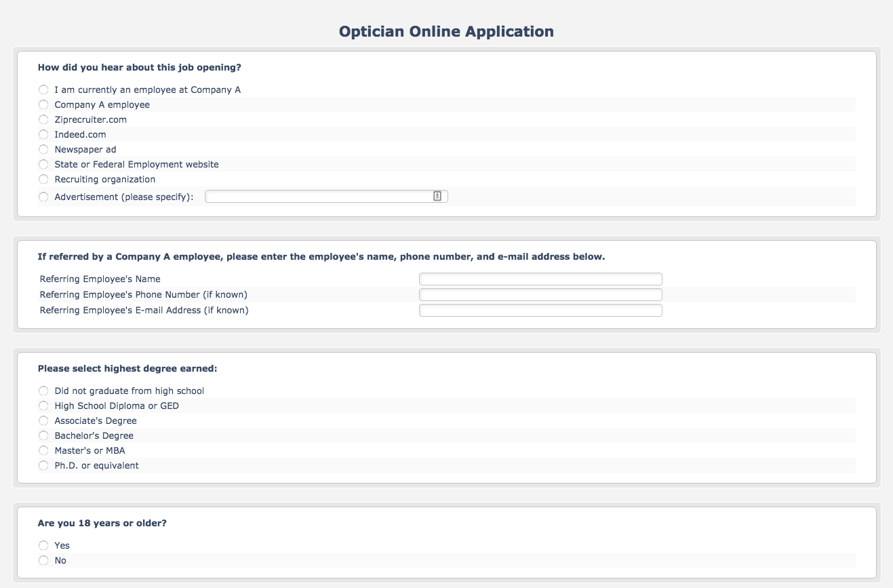The width and height of the screenshot is (893, 588).
Task: Select the Master's or MBA option
Action: (43, 450)
